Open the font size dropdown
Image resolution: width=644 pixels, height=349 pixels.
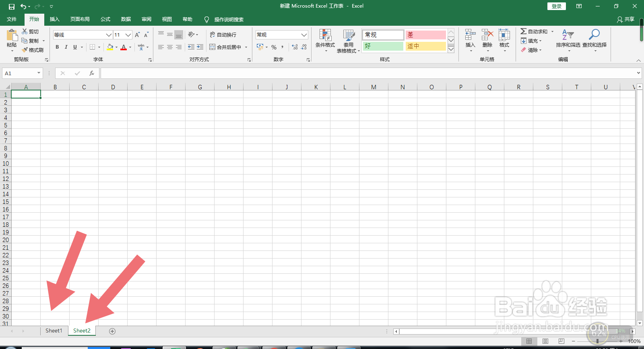coord(128,35)
